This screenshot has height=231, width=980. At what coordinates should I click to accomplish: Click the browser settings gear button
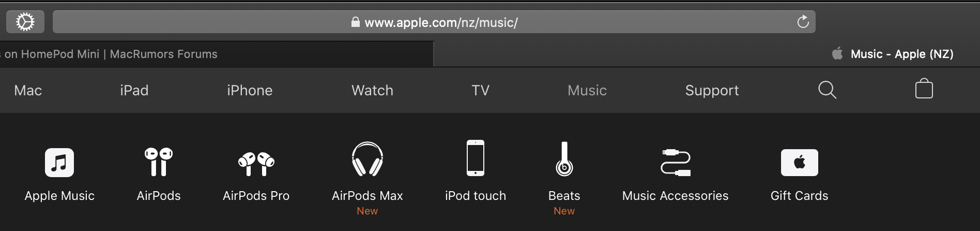coord(25,22)
